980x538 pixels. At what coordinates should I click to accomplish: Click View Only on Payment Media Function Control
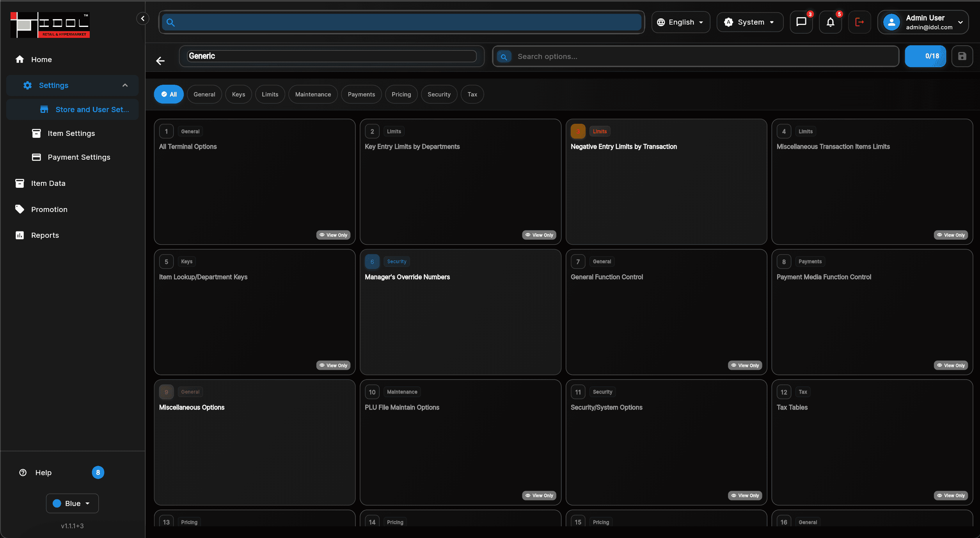[x=951, y=365]
